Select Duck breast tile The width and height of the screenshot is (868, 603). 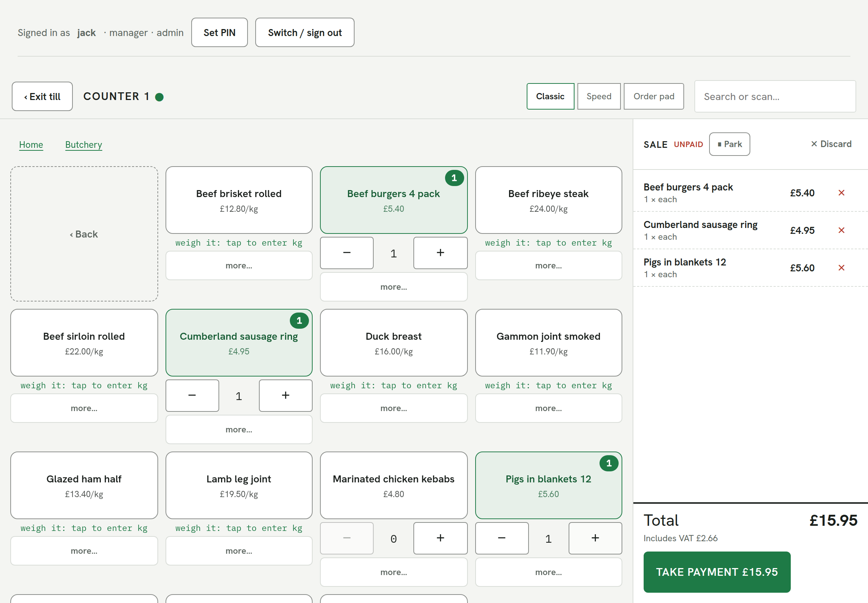click(394, 343)
